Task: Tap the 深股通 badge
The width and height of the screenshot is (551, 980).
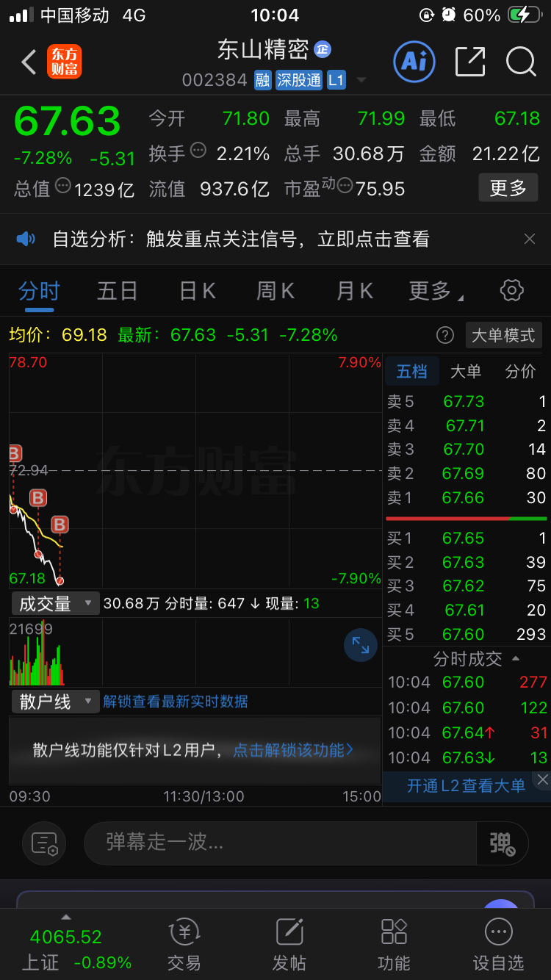Action: click(299, 80)
